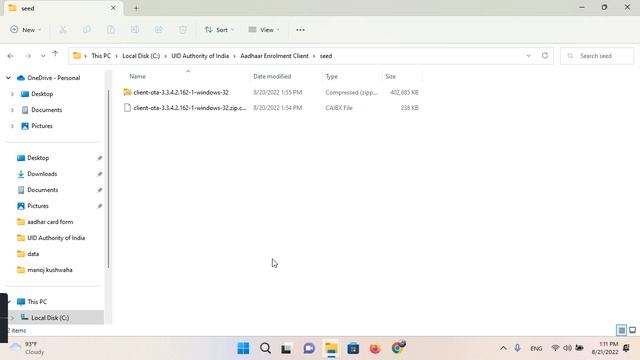Expand Desktop under OneDrive
This screenshot has height=360, width=640.
12,94
